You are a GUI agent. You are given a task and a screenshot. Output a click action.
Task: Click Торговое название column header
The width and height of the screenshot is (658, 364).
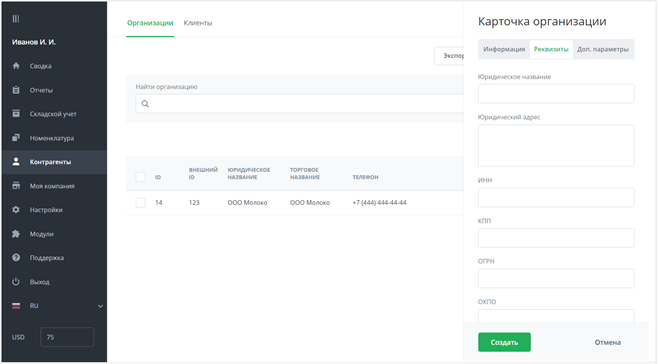click(305, 173)
